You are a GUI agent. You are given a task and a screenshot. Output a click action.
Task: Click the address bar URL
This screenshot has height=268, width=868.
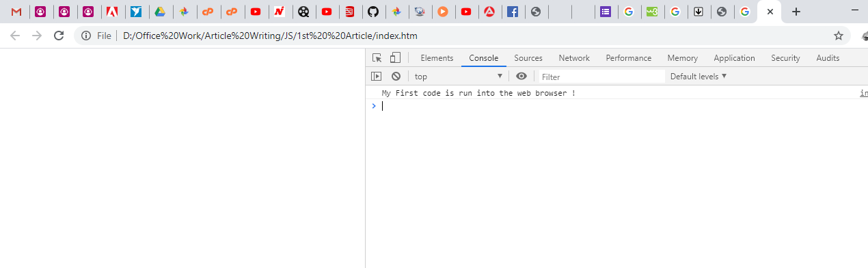(x=270, y=36)
